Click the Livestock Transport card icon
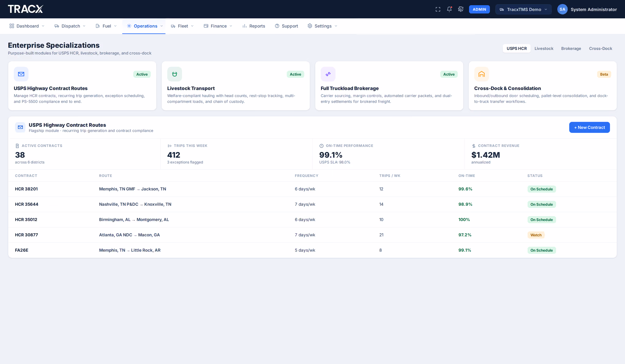Viewport: 625px width, 364px height. pyautogui.click(x=175, y=74)
